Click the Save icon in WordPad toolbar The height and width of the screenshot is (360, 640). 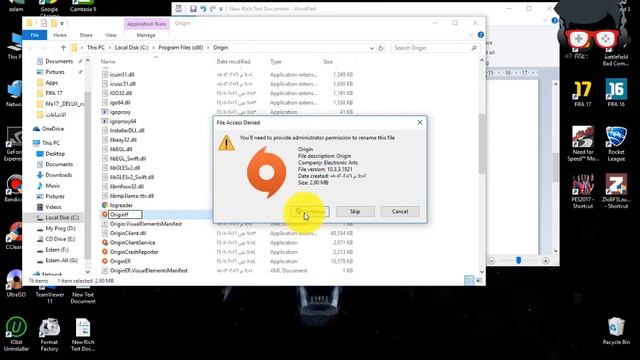click(x=193, y=9)
